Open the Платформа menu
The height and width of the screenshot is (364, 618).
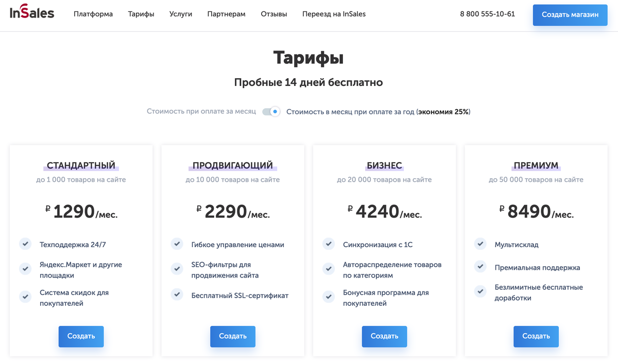click(93, 14)
